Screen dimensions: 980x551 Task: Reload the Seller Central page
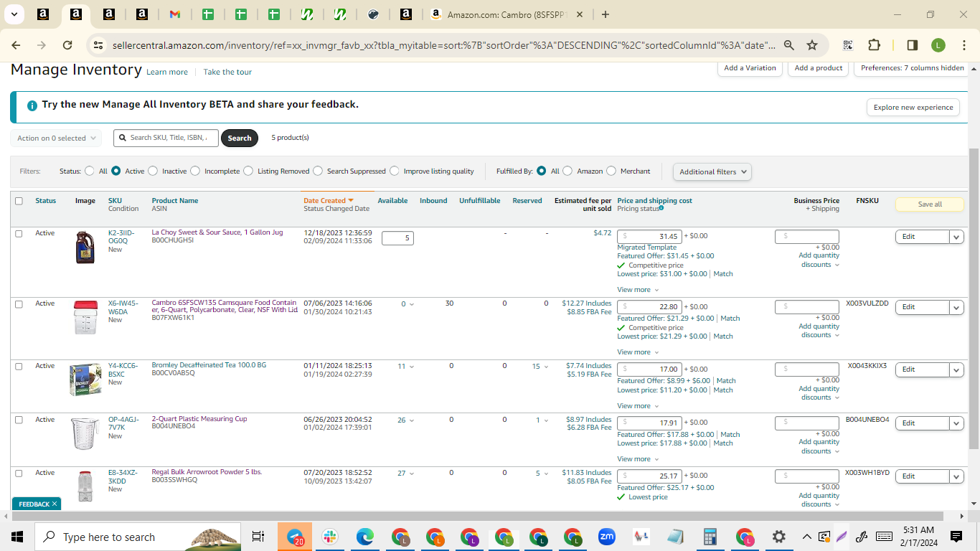tap(67, 45)
